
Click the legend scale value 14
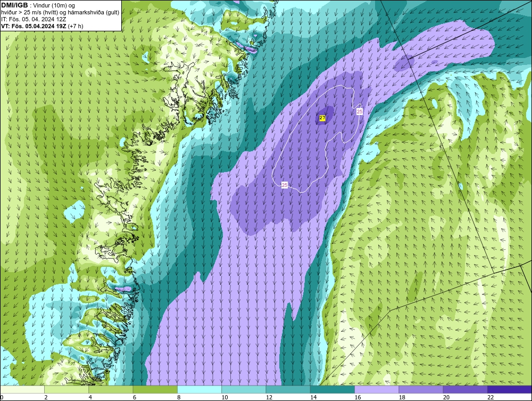tap(313, 398)
